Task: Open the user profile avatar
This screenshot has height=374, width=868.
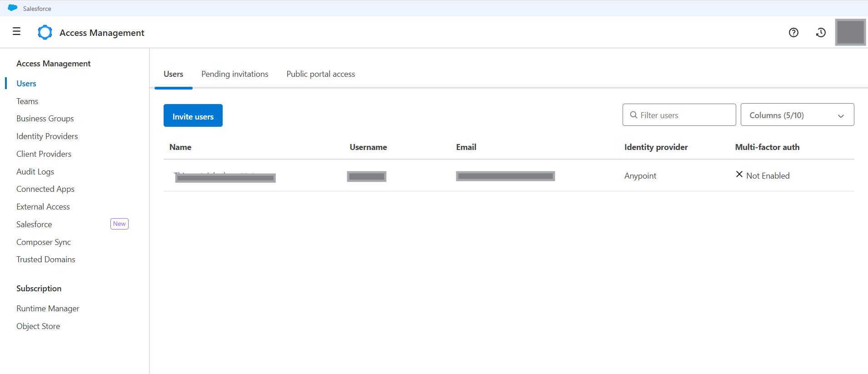Action: 850,32
